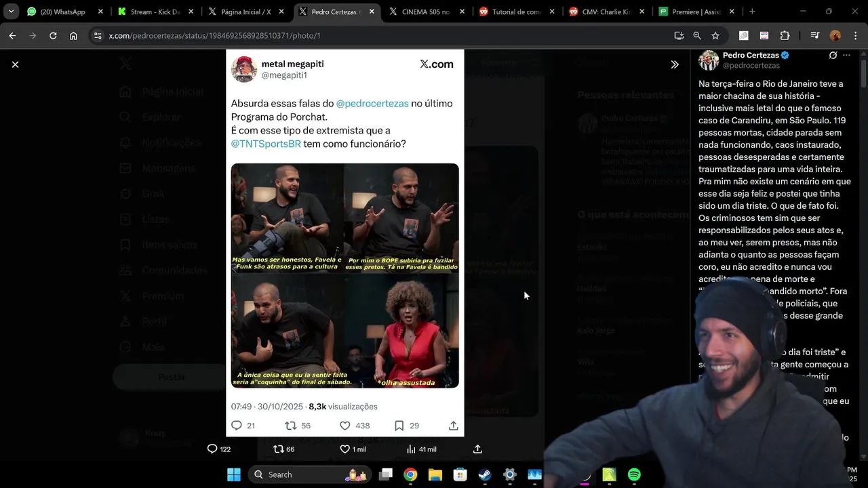Reply to the post showing 122 replies
This screenshot has height=488, width=868.
pos(219,449)
